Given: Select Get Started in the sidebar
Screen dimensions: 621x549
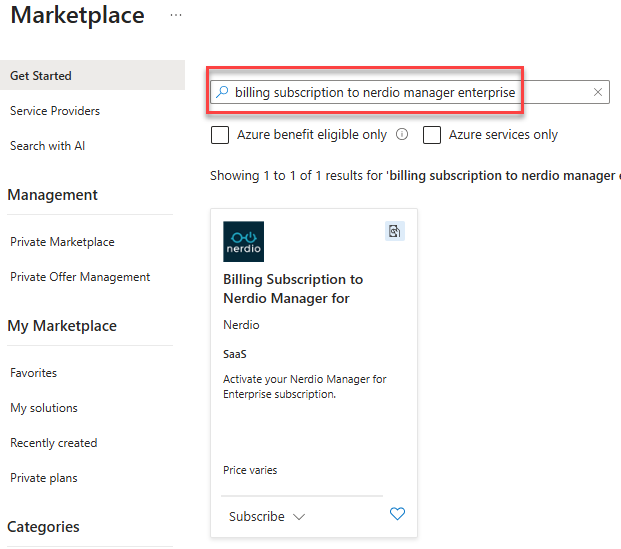Looking at the screenshot, I should (x=92, y=75).
